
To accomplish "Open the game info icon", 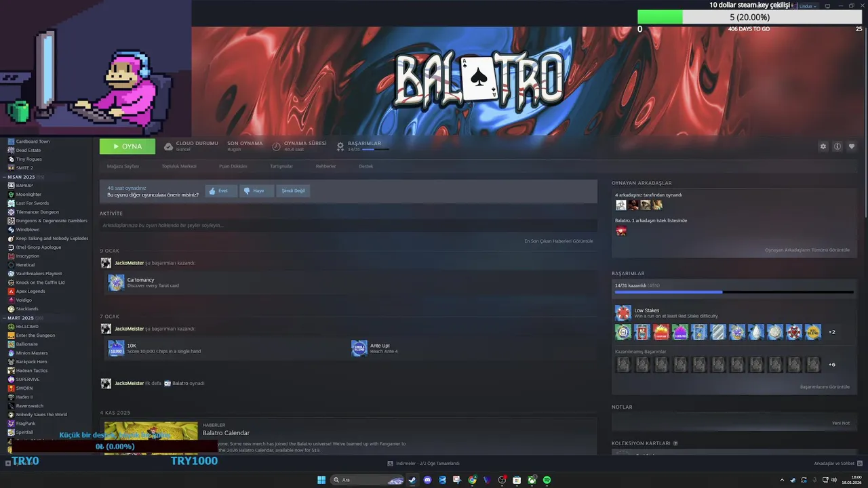I will click(x=837, y=146).
